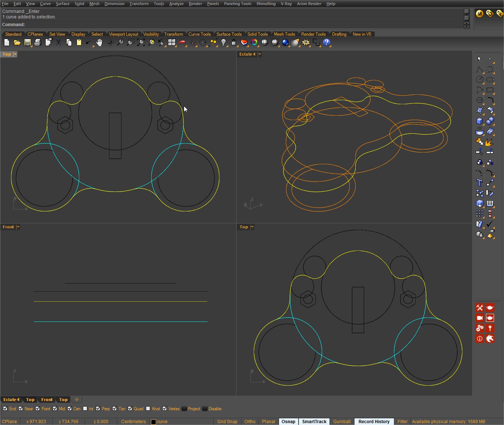Open the Centimeters units status field

(x=133, y=422)
